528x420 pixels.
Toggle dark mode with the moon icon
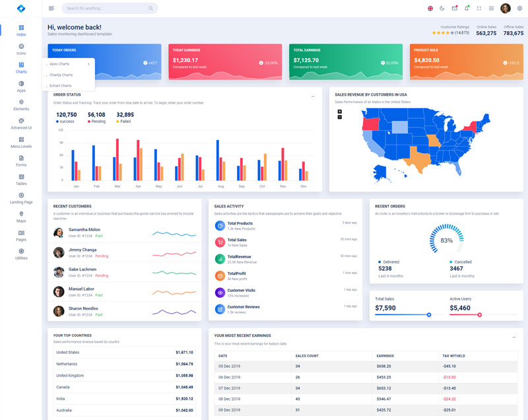[442, 9]
